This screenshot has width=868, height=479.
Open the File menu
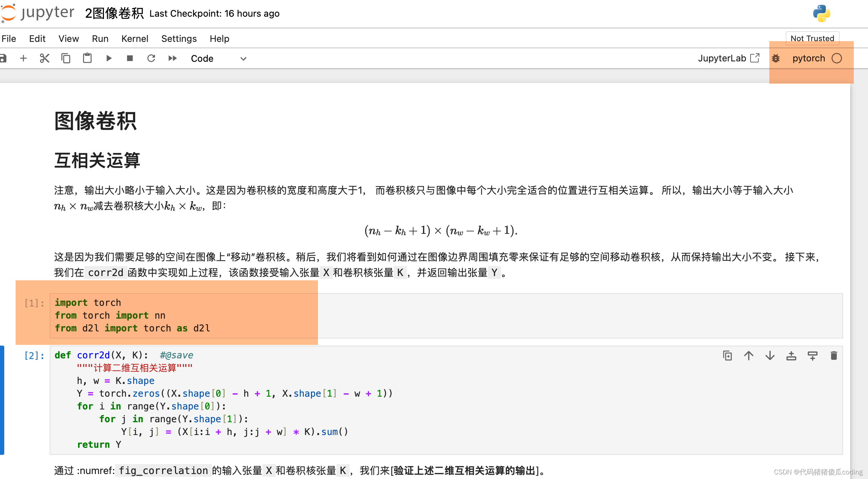tap(9, 38)
